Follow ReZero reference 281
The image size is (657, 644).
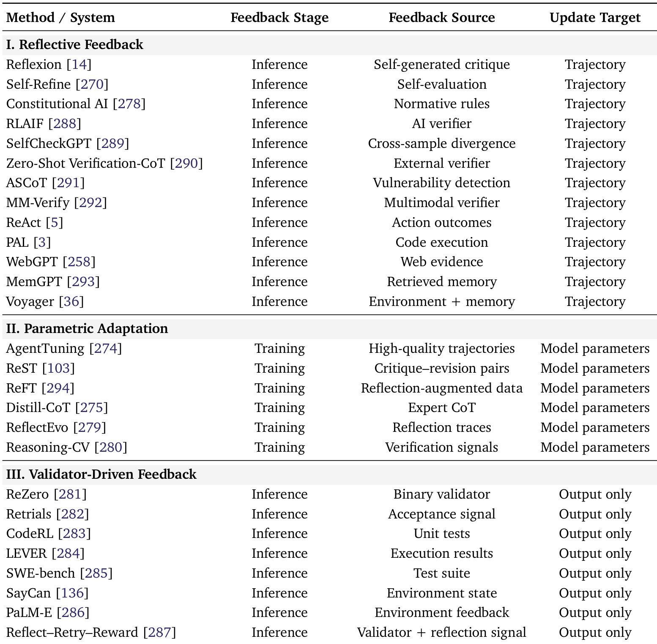coord(70,494)
